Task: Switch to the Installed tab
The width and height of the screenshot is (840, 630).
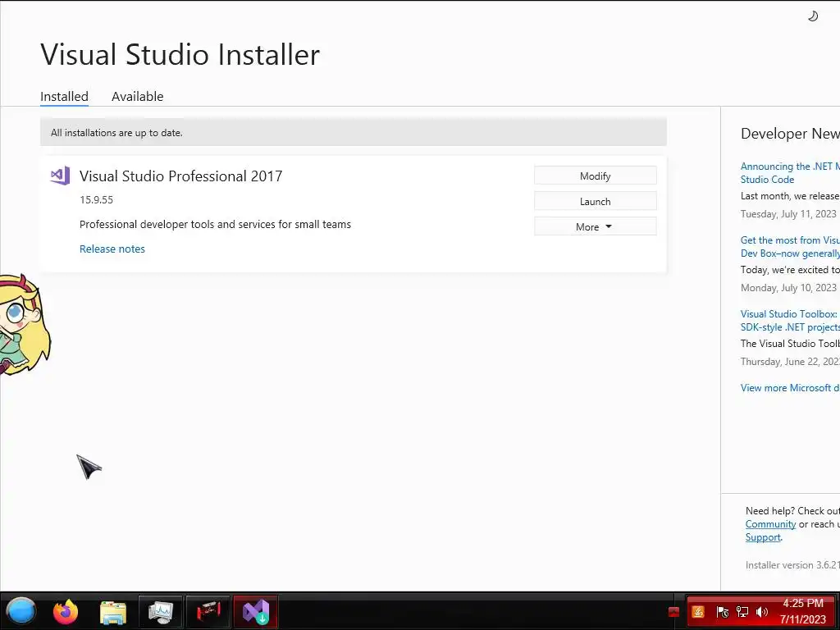Action: coord(64,97)
